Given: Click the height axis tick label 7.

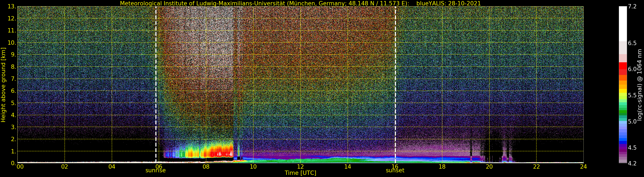Looking at the screenshot, I should tap(14, 79).
